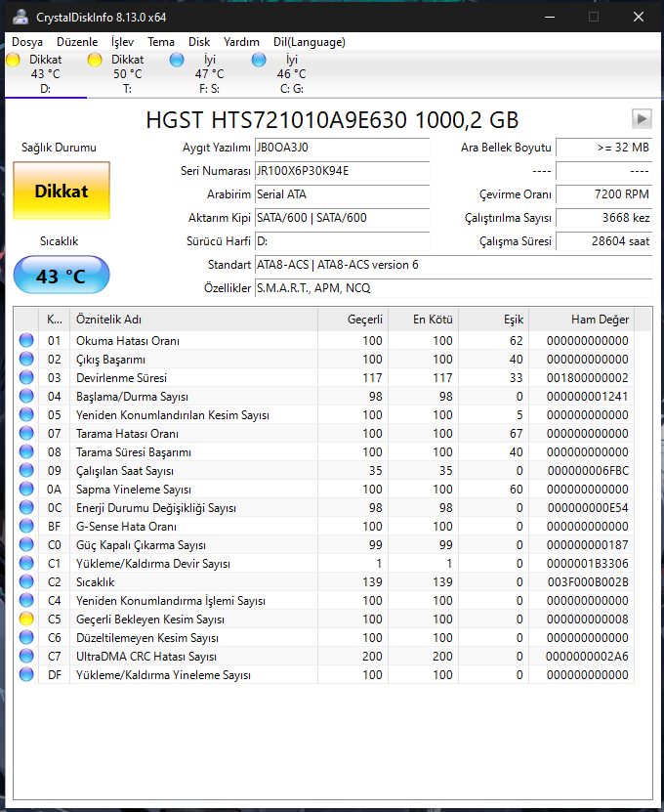
Task: Click status icon for Tarama Süresi Başarımı
Action: coord(26,452)
